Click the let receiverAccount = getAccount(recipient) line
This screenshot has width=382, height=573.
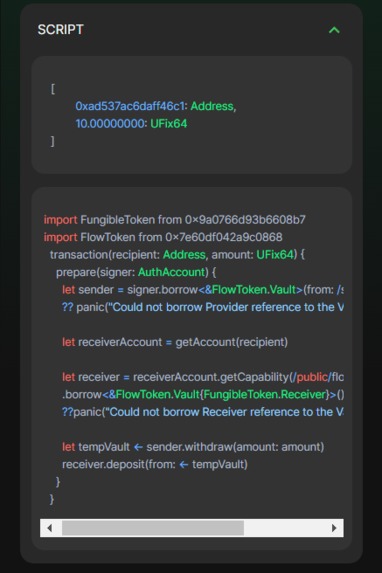pyautogui.click(x=175, y=342)
